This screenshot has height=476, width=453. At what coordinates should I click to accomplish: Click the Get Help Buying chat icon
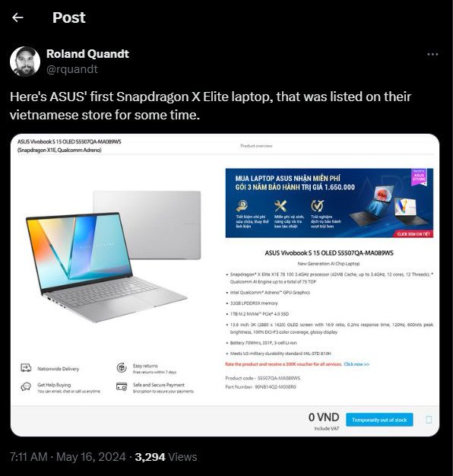[26, 387]
